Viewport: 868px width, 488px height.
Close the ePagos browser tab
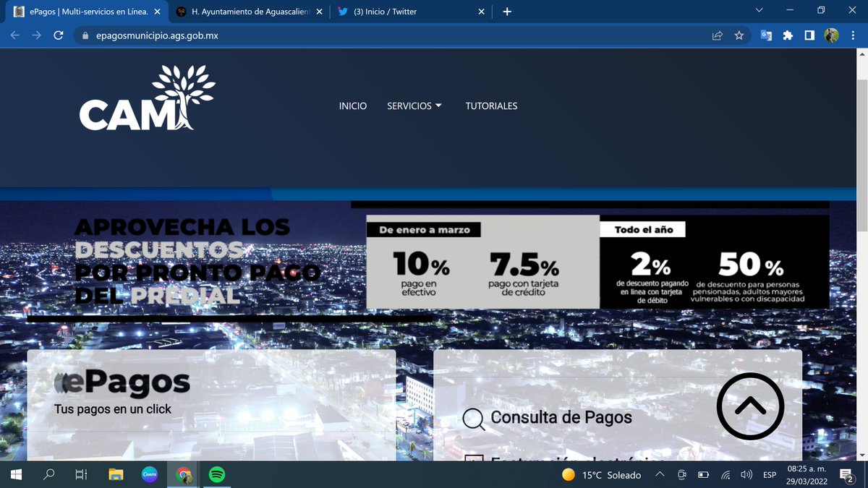point(156,12)
